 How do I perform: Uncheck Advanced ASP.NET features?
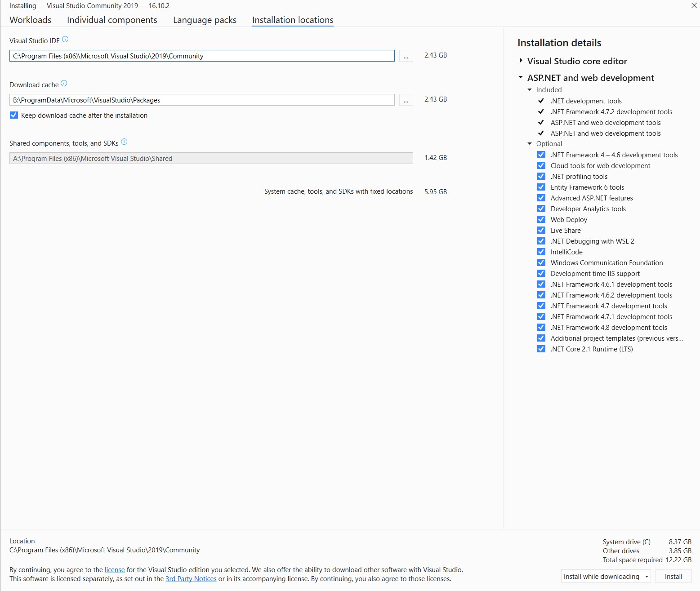[x=541, y=198]
